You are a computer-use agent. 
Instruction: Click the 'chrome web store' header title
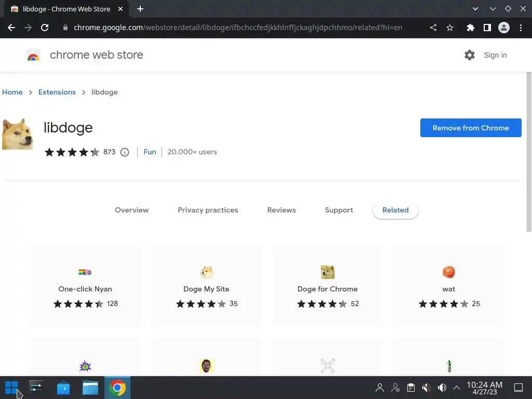point(96,55)
